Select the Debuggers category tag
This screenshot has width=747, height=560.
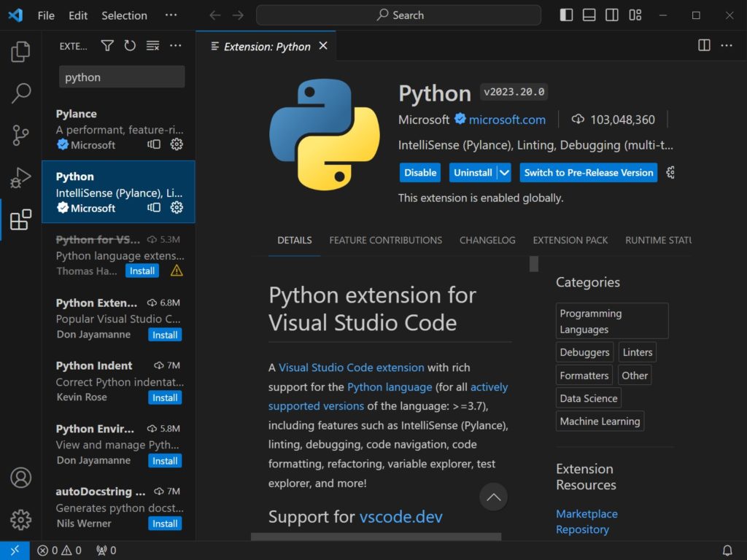click(584, 352)
